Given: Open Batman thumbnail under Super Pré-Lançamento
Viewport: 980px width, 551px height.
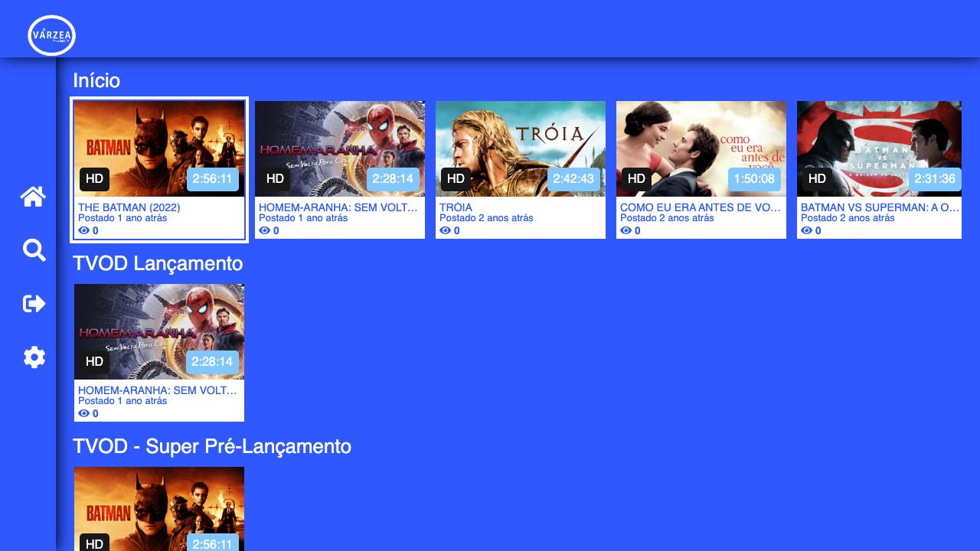Looking at the screenshot, I should (x=159, y=509).
